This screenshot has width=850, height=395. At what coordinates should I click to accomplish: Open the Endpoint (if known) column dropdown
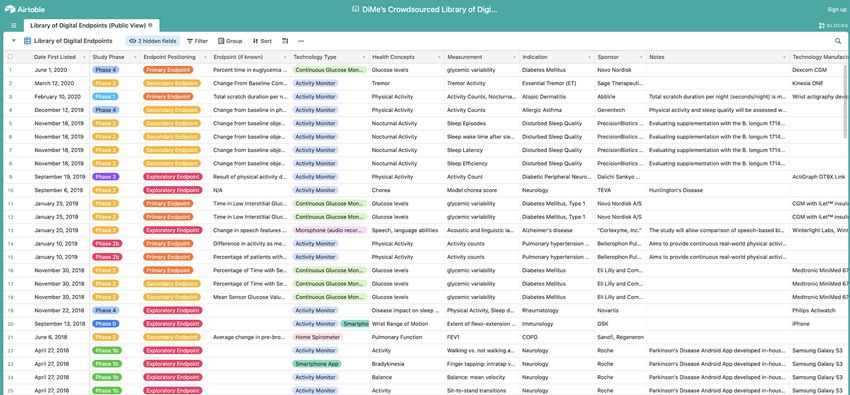point(285,57)
